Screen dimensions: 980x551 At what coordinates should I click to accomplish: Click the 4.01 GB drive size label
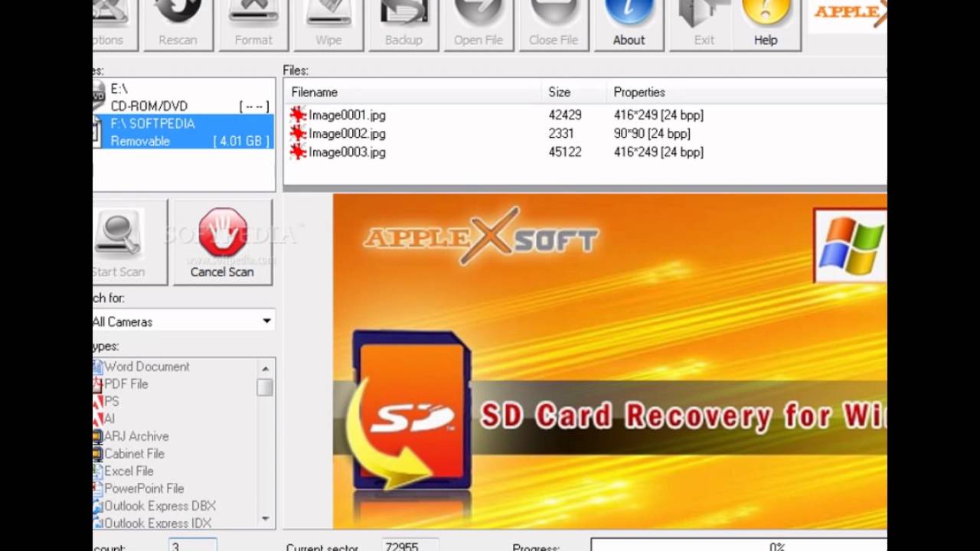point(241,141)
